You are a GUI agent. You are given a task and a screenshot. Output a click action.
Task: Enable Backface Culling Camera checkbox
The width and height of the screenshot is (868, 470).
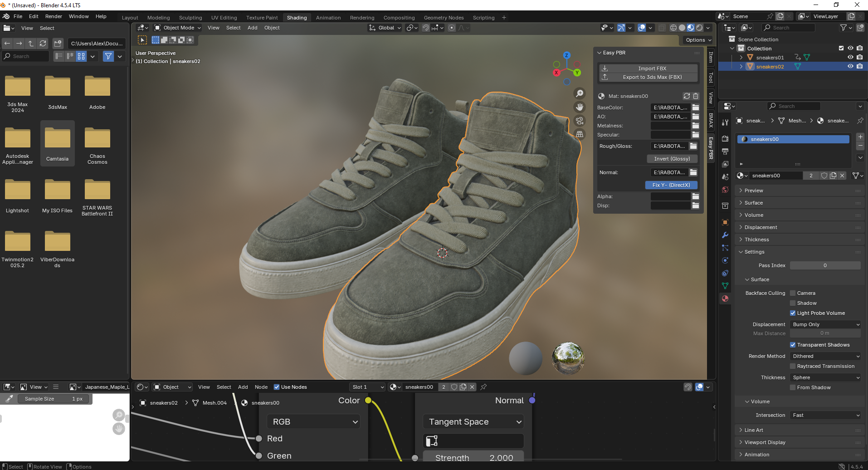pyautogui.click(x=793, y=293)
